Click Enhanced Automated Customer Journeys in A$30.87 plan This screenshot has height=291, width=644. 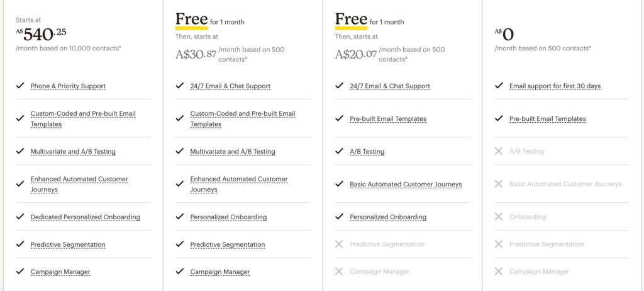[239, 185]
